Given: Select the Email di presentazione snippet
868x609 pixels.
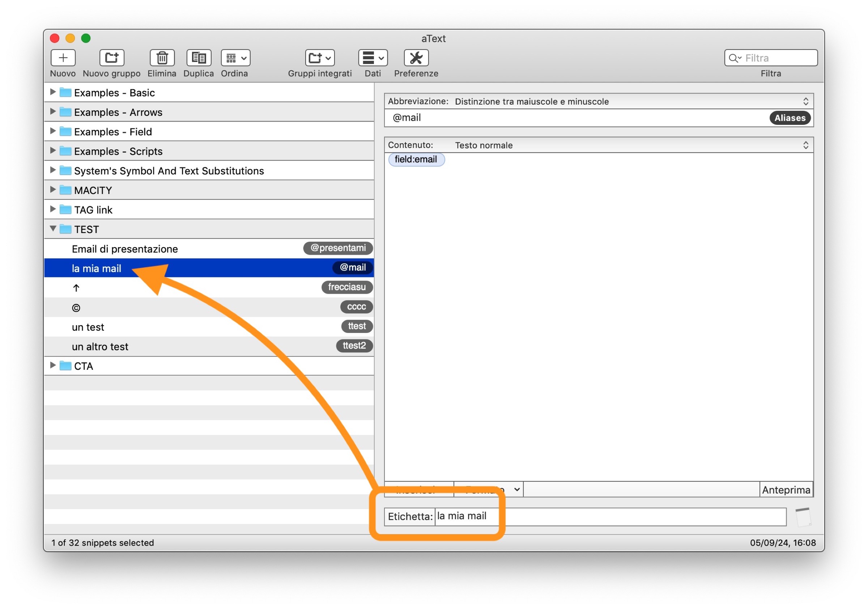Looking at the screenshot, I should click(x=125, y=249).
